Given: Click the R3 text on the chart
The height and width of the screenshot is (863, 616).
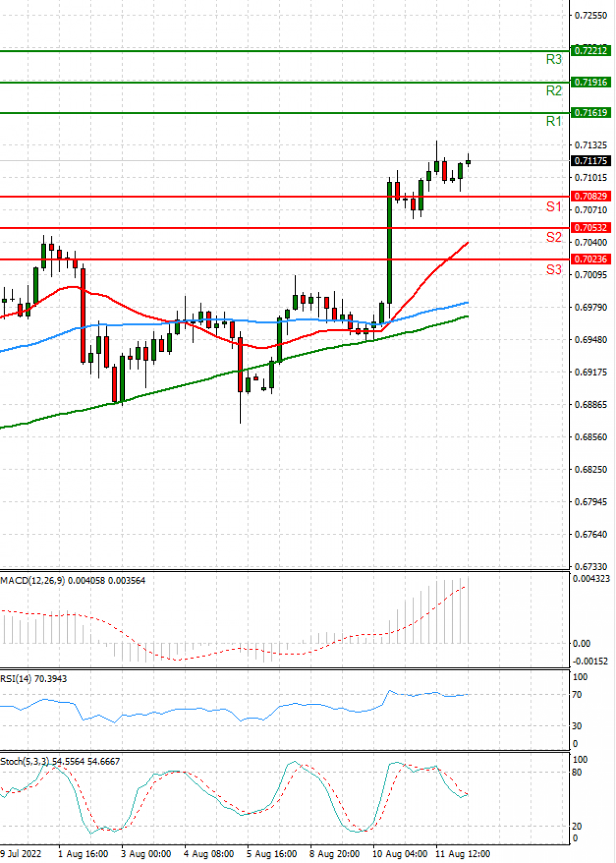Looking at the screenshot, I should 554,60.
